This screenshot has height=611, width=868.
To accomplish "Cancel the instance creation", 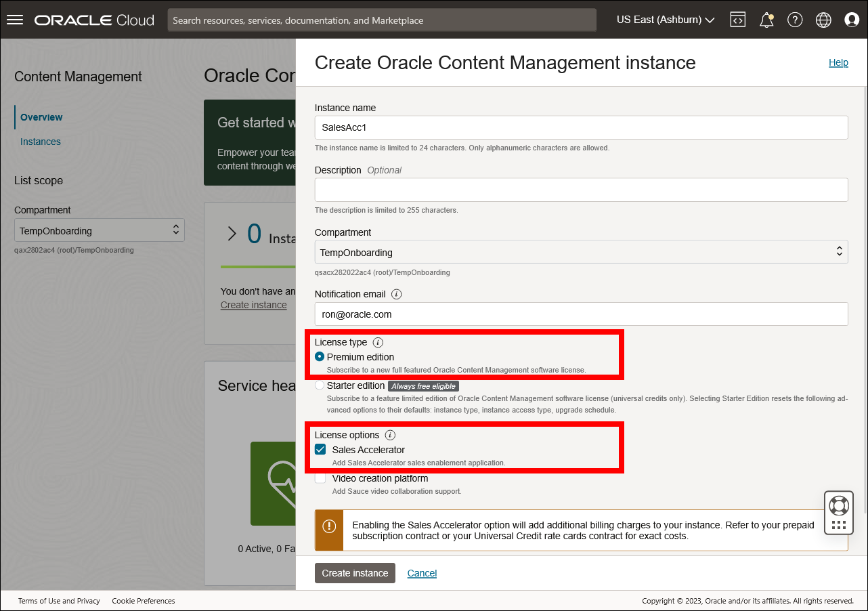I will tap(421, 572).
